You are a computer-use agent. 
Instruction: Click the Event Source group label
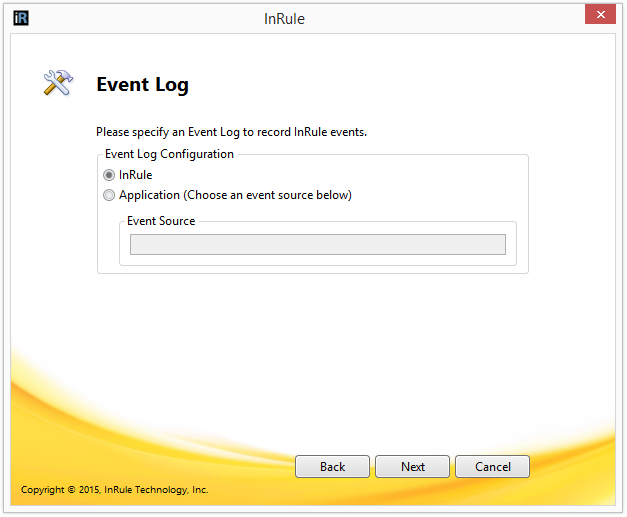coord(161,221)
